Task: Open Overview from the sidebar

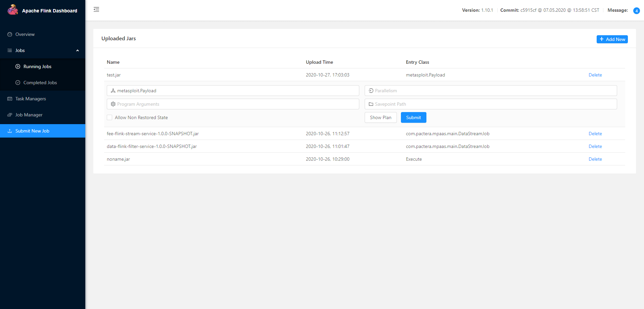Action: pyautogui.click(x=25, y=34)
